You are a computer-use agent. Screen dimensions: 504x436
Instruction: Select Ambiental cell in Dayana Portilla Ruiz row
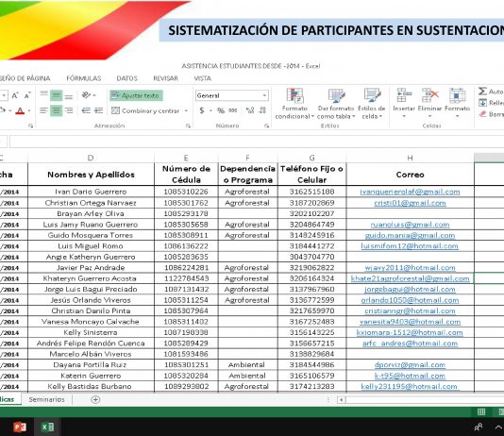pyautogui.click(x=247, y=364)
